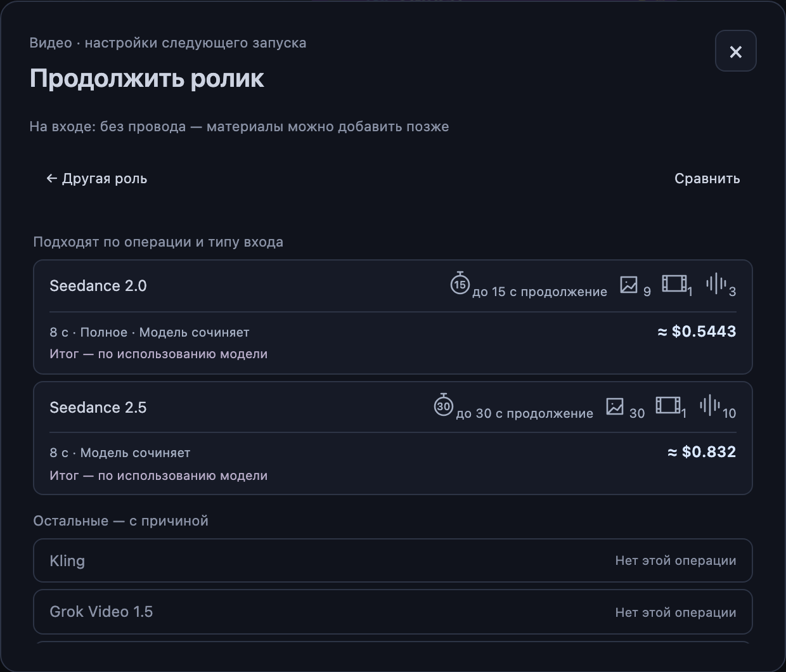786x672 pixels.
Task: Click the image icon on Seedance 2.5
Action: coord(614,406)
